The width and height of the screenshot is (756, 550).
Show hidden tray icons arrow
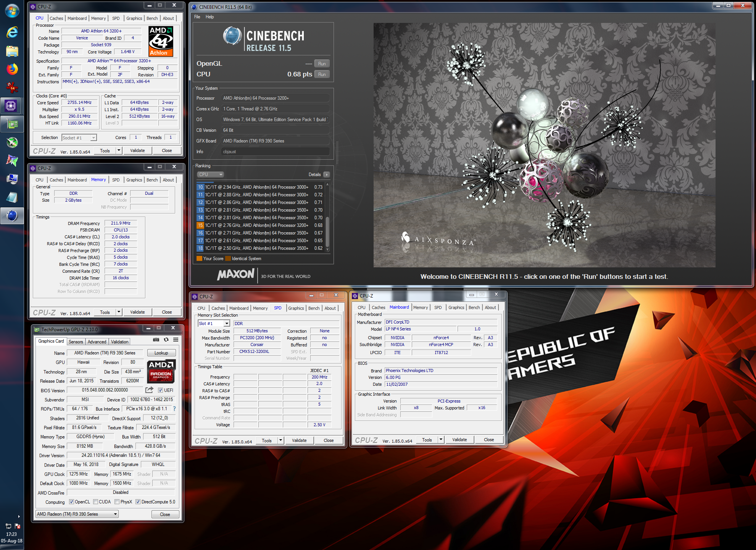click(x=19, y=516)
